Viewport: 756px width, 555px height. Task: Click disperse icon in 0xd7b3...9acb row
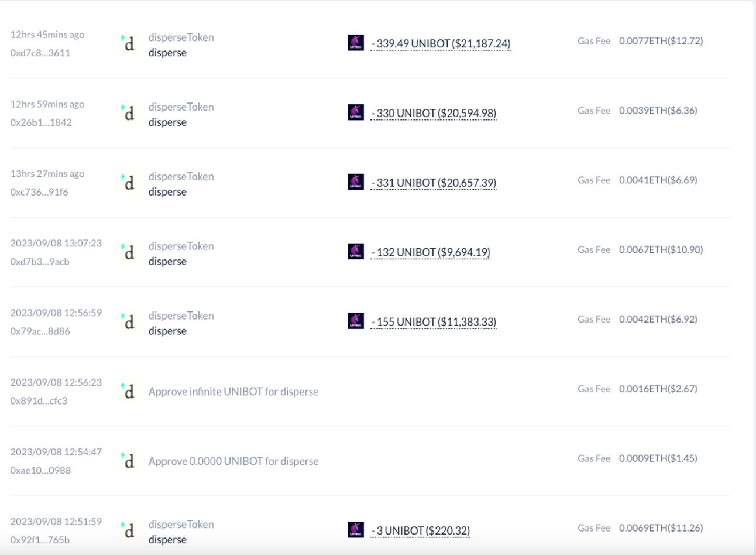pyautogui.click(x=129, y=253)
